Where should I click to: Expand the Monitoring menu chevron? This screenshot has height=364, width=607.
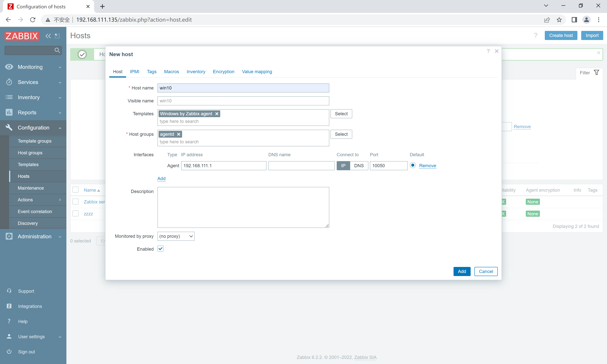60,67
